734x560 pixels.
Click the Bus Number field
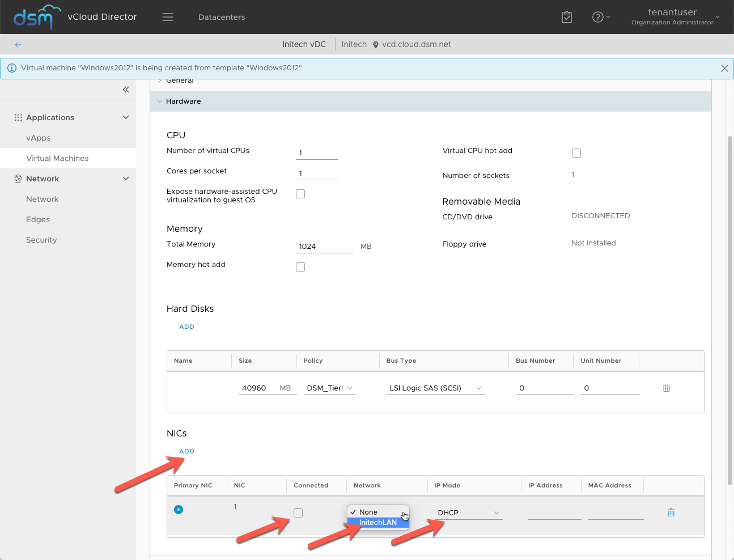click(x=545, y=388)
